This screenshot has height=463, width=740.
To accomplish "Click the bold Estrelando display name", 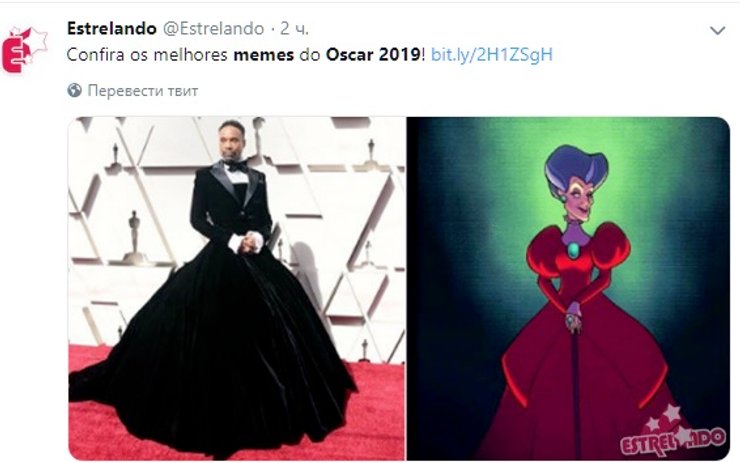I will pos(111,29).
